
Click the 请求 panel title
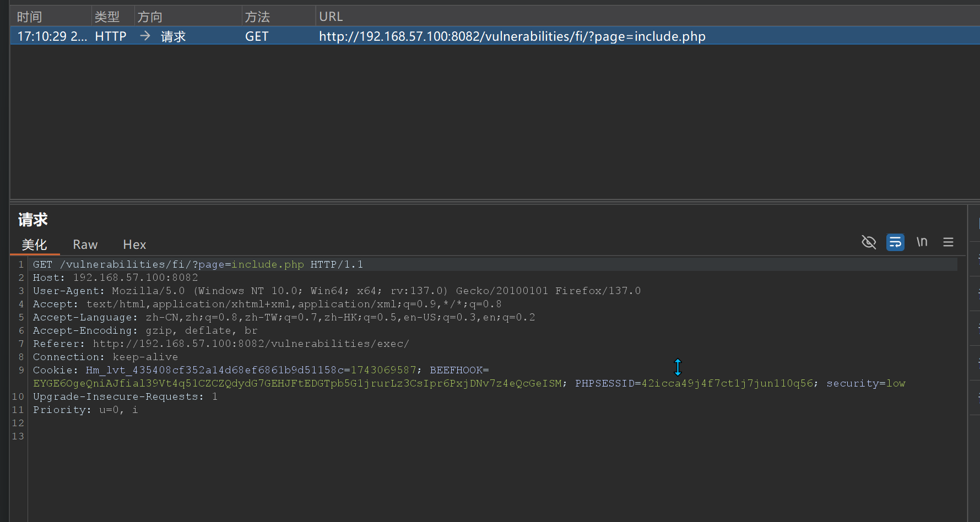33,220
